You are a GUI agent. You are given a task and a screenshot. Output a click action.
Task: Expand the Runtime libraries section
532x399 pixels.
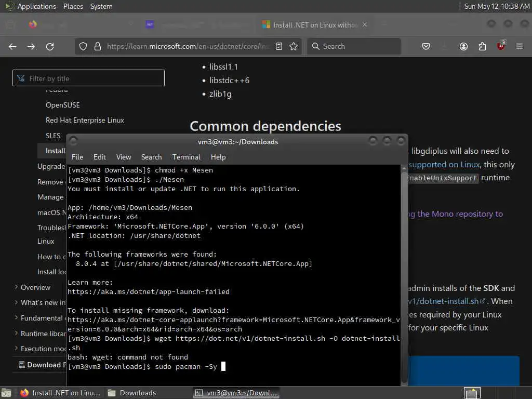[x=40, y=334]
